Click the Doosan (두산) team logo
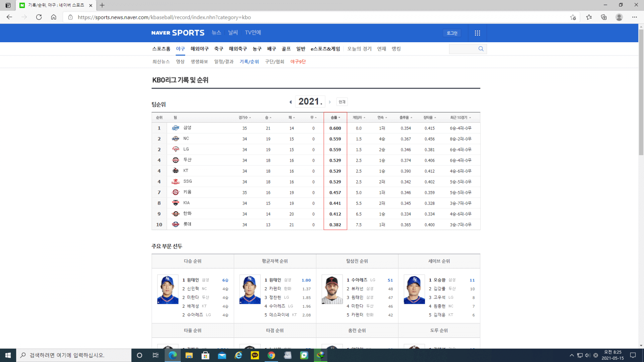Image resolution: width=644 pixels, height=362 pixels. 175,160
